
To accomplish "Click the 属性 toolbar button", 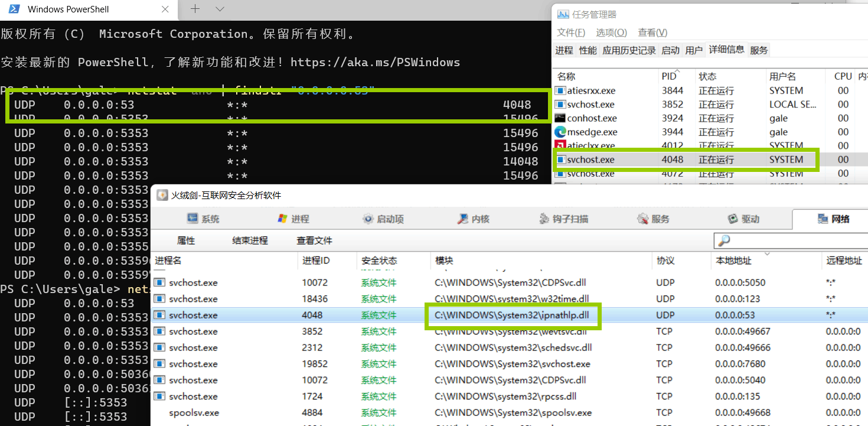I will click(186, 240).
